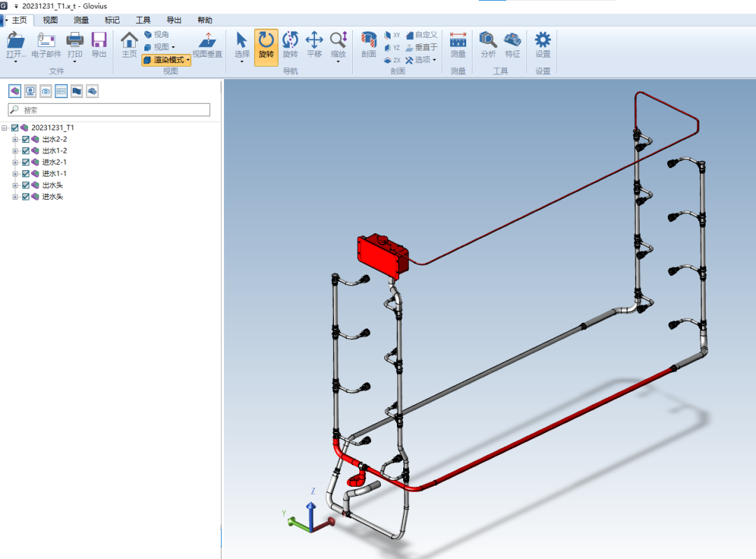The width and height of the screenshot is (756, 559).
Task: Uncheck the 进水头 component checkbox
Action: point(26,197)
